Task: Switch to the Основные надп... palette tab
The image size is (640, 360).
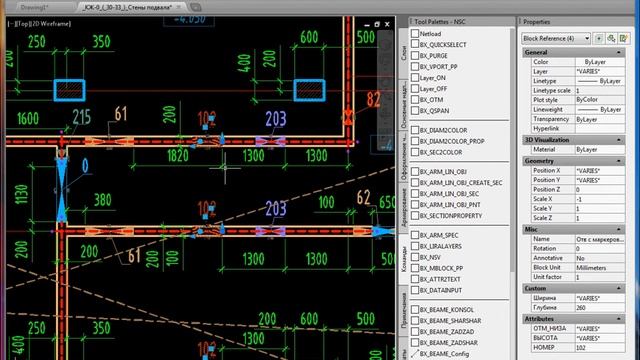Action: [404, 104]
